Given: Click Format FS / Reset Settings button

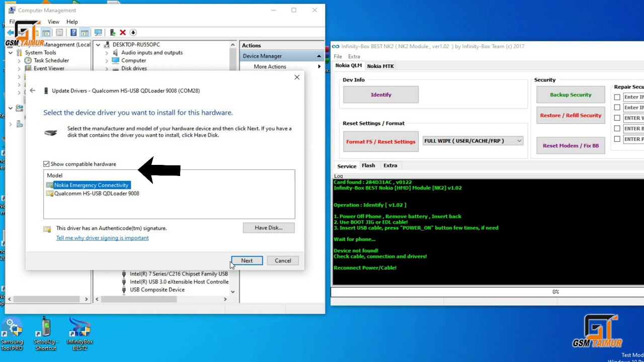Looking at the screenshot, I should click(x=381, y=141).
